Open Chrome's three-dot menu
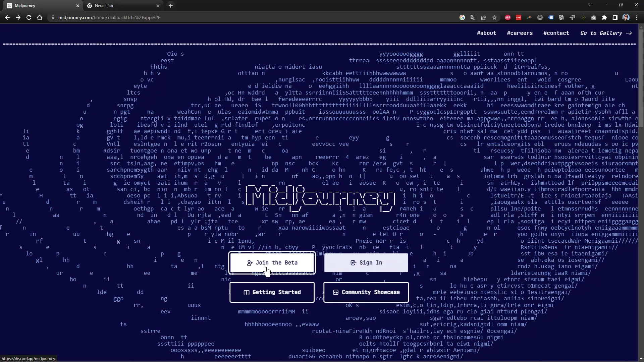Viewport: 644px width, 362px height. (x=637, y=17)
